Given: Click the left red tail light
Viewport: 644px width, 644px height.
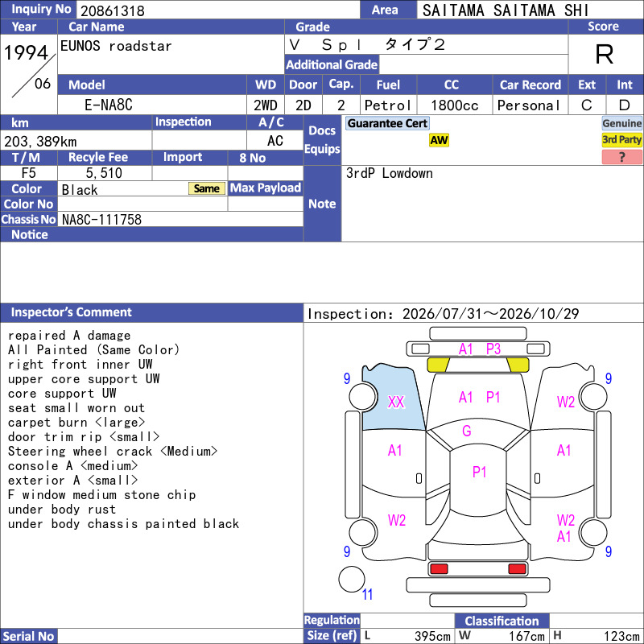Looking at the screenshot, I should point(439,569).
